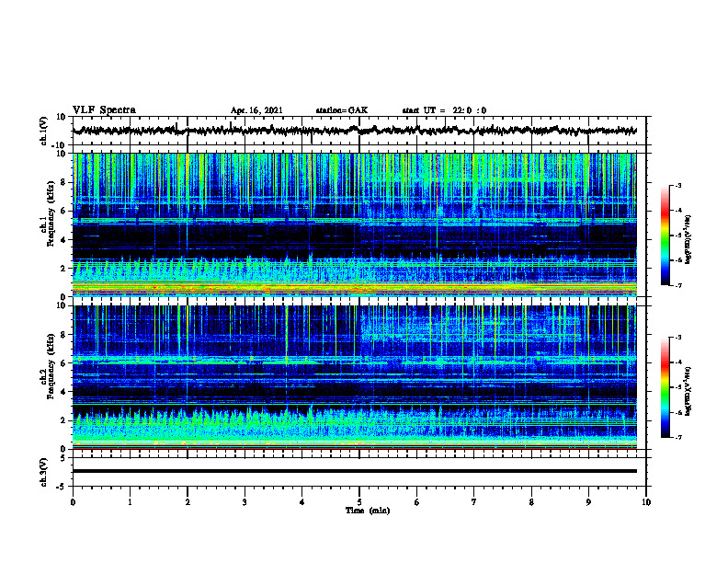
Task: Click the "10" tick on the time axis
Action: pos(646,502)
